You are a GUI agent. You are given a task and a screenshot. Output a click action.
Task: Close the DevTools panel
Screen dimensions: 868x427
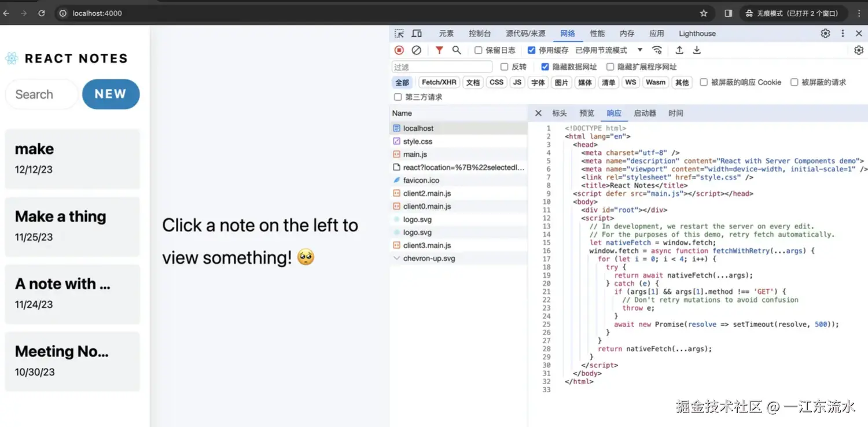point(859,34)
